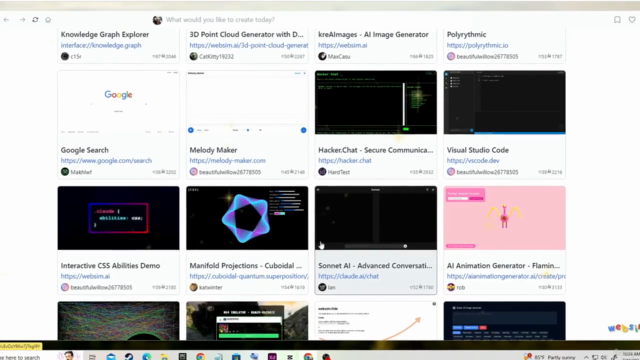Open the Sonnet AI thumbnail

click(376, 218)
